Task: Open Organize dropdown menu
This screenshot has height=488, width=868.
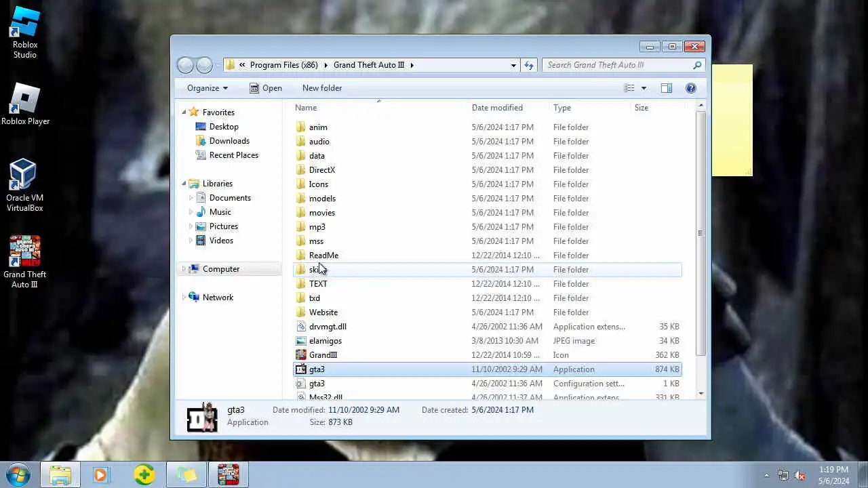Action: coord(208,88)
